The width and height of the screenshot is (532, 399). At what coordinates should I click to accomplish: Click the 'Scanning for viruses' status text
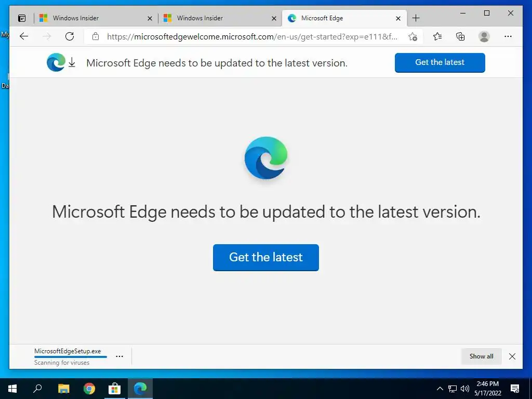pyautogui.click(x=62, y=363)
